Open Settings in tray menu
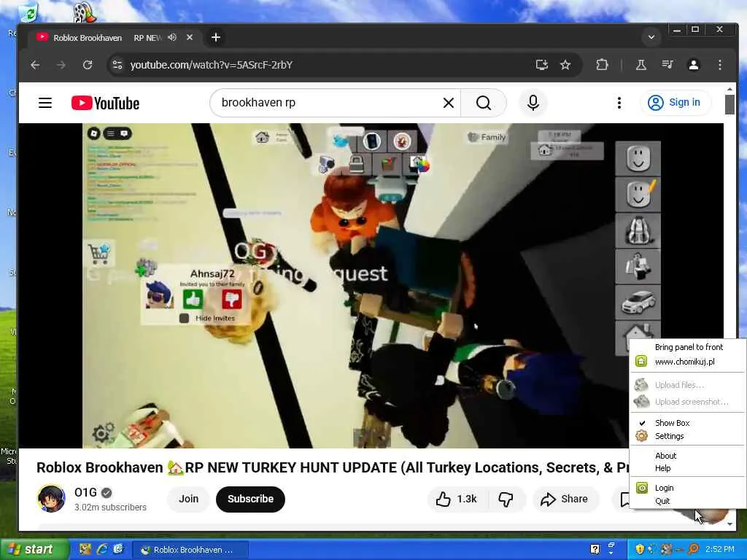 [x=670, y=436]
